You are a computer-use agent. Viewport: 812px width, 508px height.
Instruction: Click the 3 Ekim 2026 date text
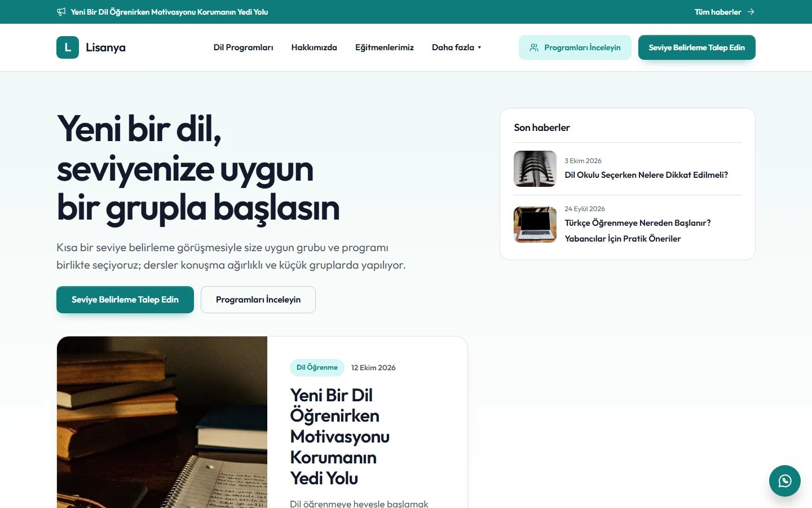[x=583, y=161]
